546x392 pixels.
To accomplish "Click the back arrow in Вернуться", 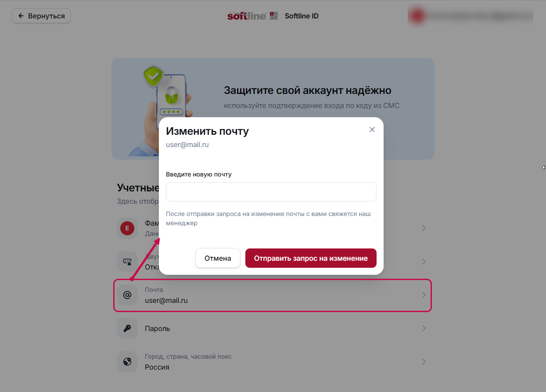I will pyautogui.click(x=21, y=16).
